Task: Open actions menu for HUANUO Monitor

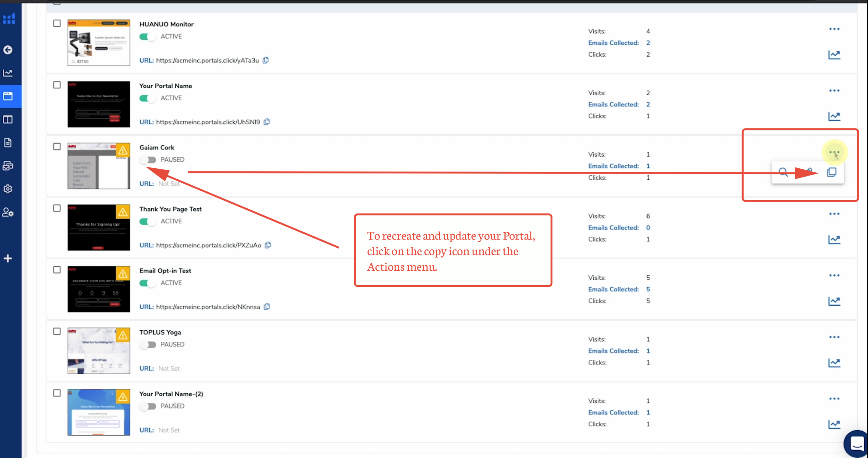Action: click(834, 29)
